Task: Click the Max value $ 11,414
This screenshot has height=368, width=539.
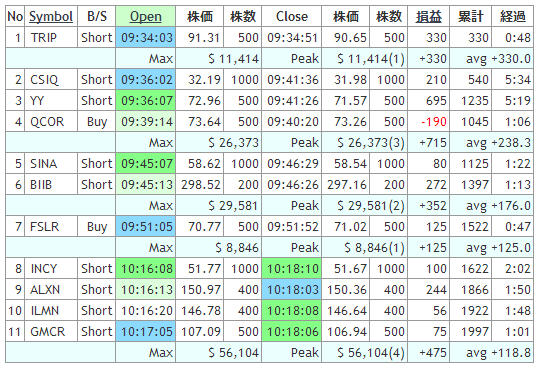Action: coord(233,59)
